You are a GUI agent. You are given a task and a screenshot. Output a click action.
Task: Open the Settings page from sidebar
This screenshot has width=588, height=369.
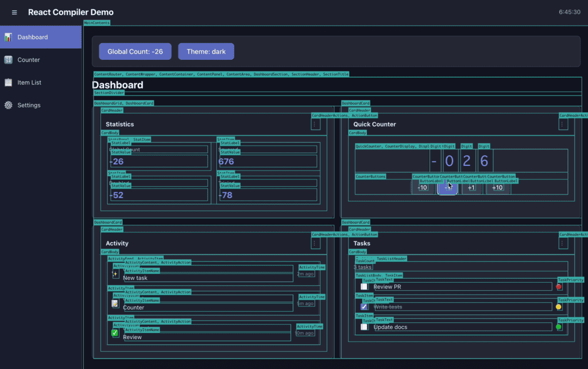coord(29,105)
